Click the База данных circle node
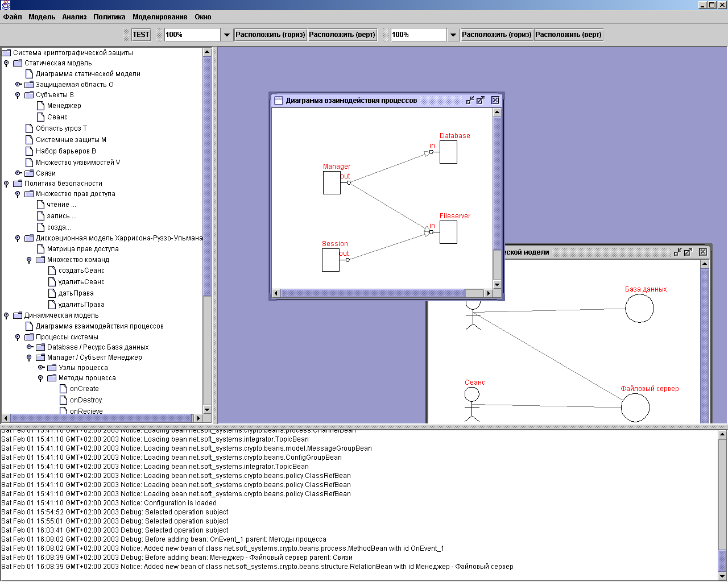The image size is (728, 582). click(x=639, y=308)
